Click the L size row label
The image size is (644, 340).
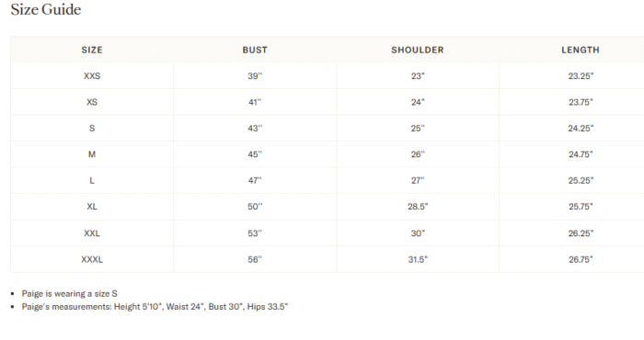pos(92,180)
